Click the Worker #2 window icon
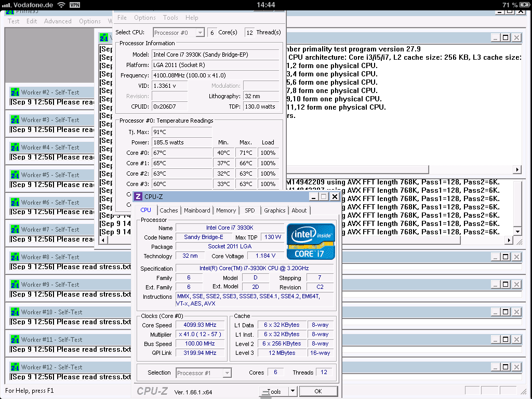Image resolution: width=532 pixels, height=399 pixels. pyautogui.click(x=15, y=92)
